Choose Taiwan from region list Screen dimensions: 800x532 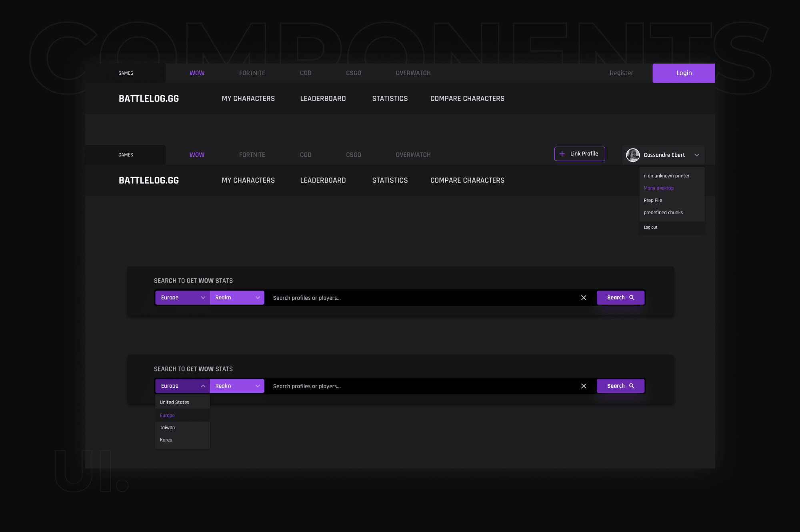pyautogui.click(x=182, y=428)
